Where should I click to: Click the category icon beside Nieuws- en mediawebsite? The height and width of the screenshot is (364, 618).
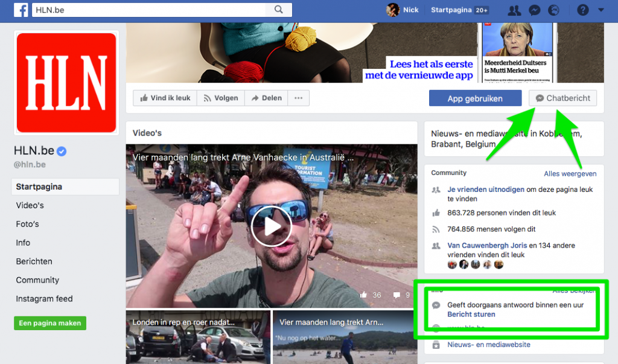tap(436, 345)
